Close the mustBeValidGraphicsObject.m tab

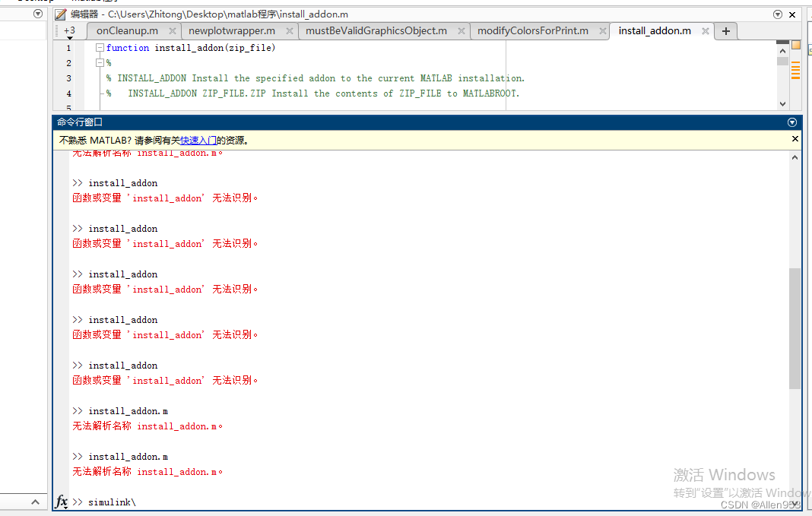462,31
